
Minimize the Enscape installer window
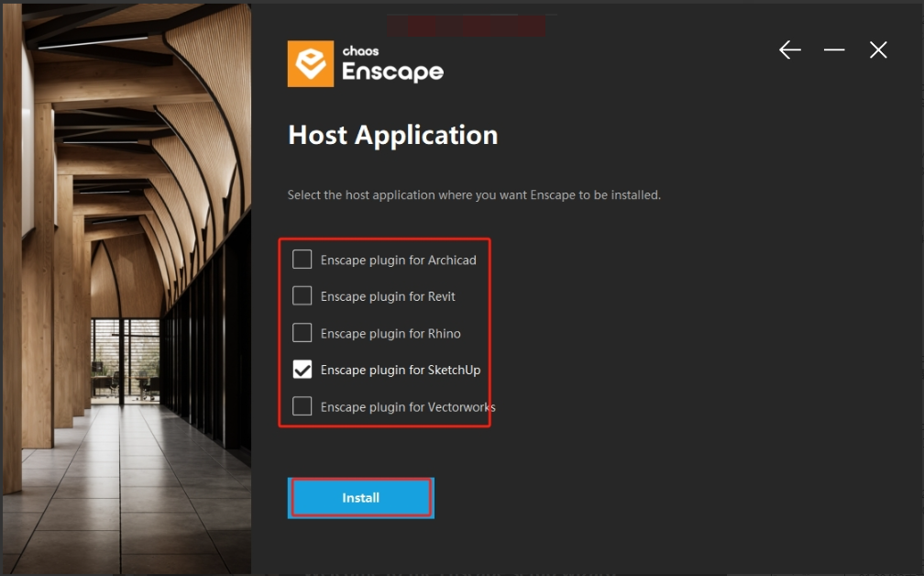click(x=834, y=50)
